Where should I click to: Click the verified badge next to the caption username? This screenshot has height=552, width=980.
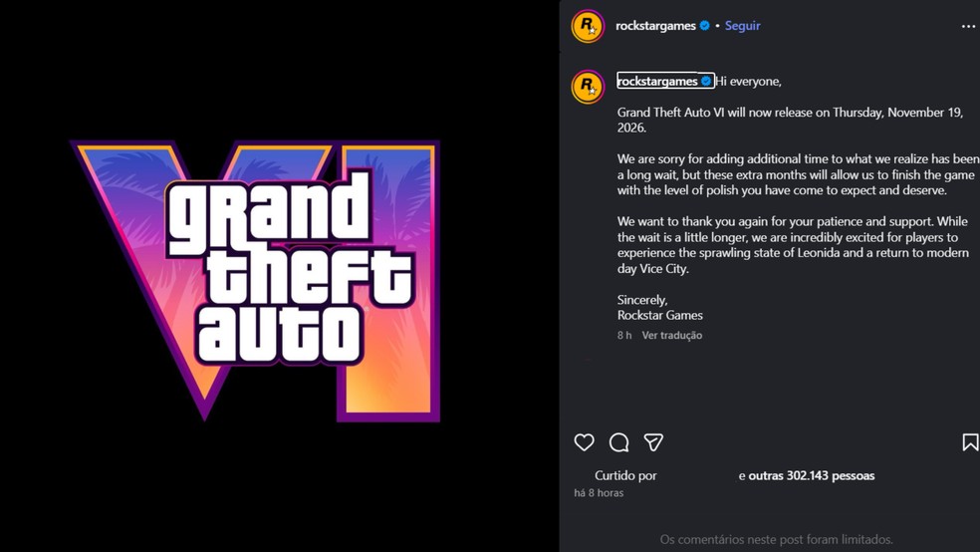706,81
